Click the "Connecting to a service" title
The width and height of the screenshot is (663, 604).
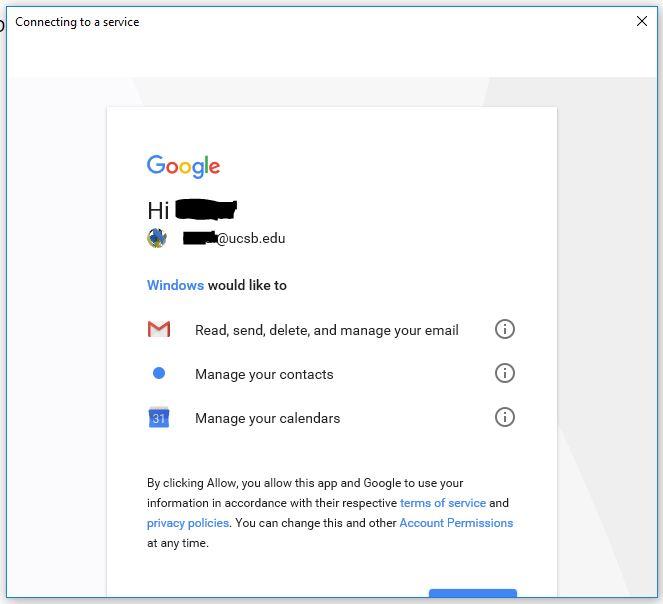click(77, 22)
